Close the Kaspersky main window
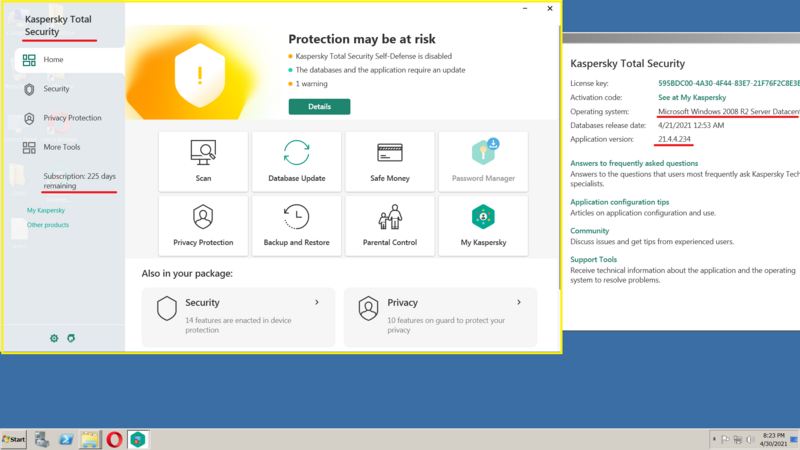 (x=550, y=9)
